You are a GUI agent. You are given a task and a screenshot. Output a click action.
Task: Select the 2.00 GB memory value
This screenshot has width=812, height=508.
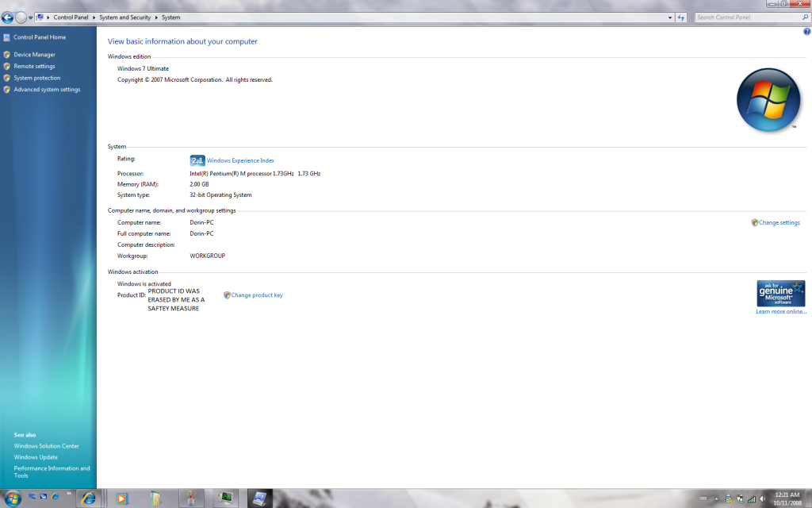coord(199,184)
